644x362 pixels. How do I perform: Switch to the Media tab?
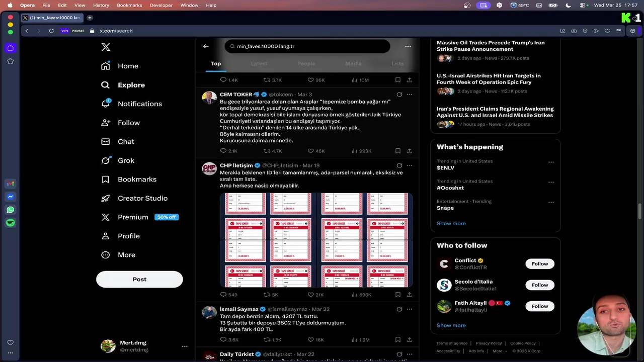(x=353, y=63)
